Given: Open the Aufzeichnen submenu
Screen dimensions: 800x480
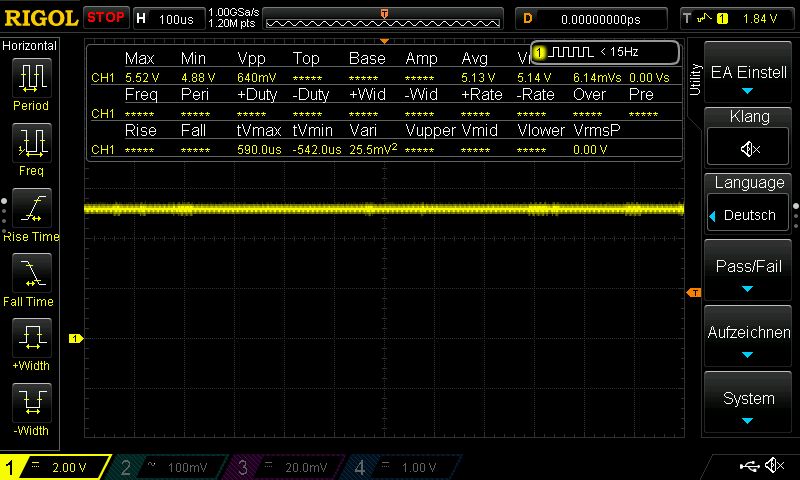Looking at the screenshot, I should pyautogui.click(x=748, y=337).
